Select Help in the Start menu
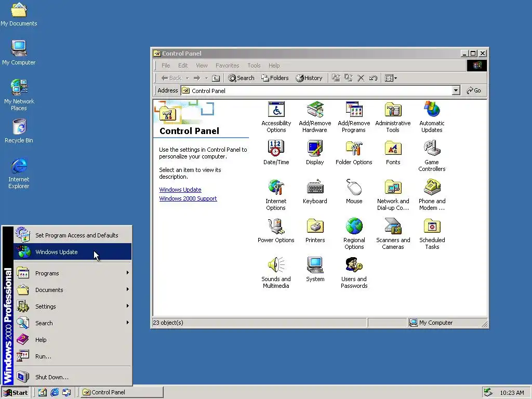 [73, 340]
